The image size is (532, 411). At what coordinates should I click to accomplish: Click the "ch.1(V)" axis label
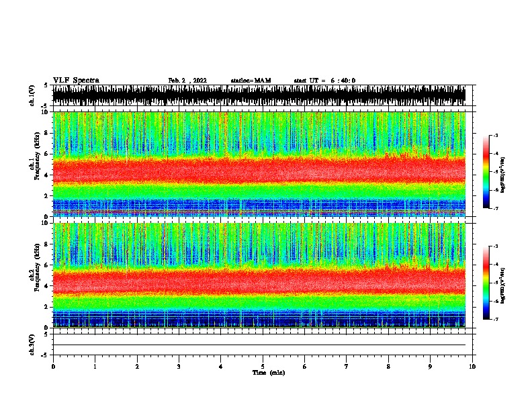tap(32, 95)
